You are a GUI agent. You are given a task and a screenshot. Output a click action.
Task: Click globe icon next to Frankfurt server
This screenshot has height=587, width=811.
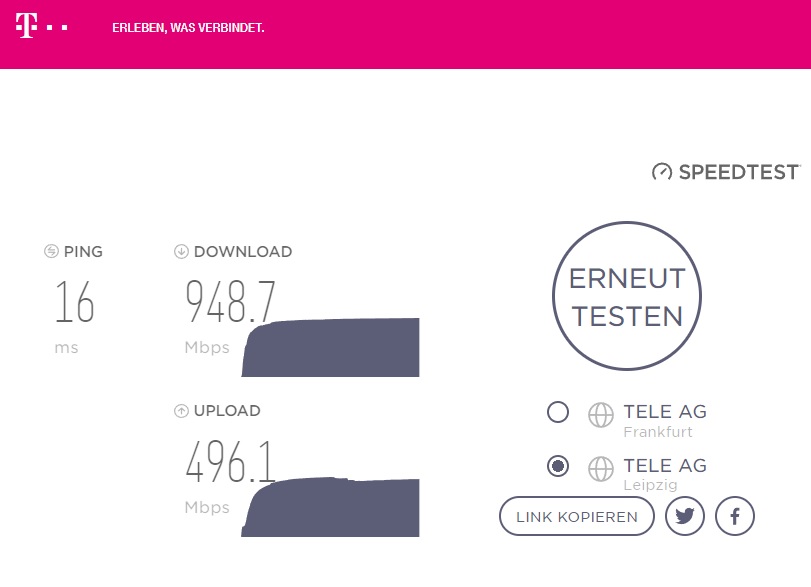coord(600,415)
